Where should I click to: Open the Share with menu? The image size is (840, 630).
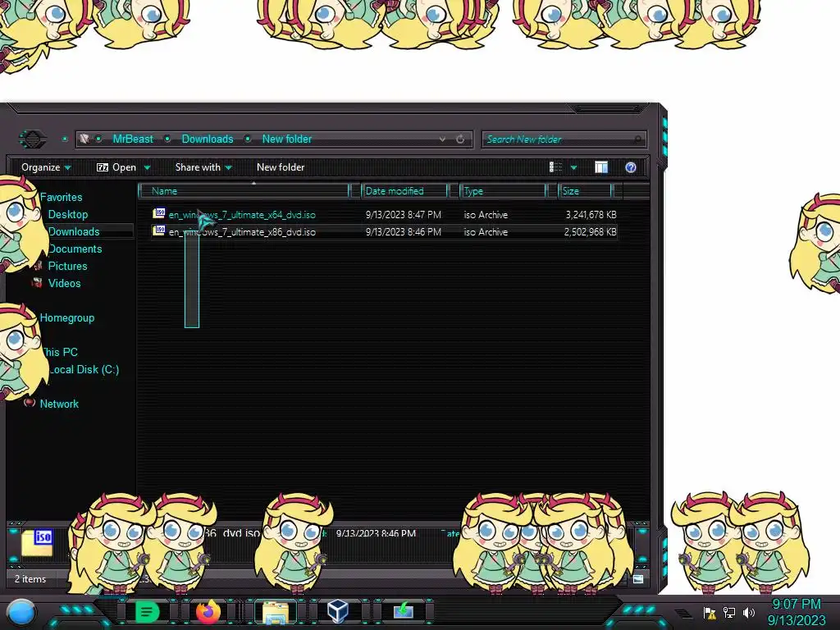click(x=203, y=167)
